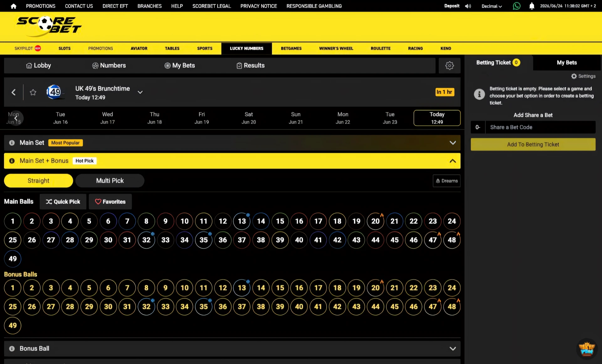
Task: Open WINNER'S WHEEL category
Action: click(336, 48)
